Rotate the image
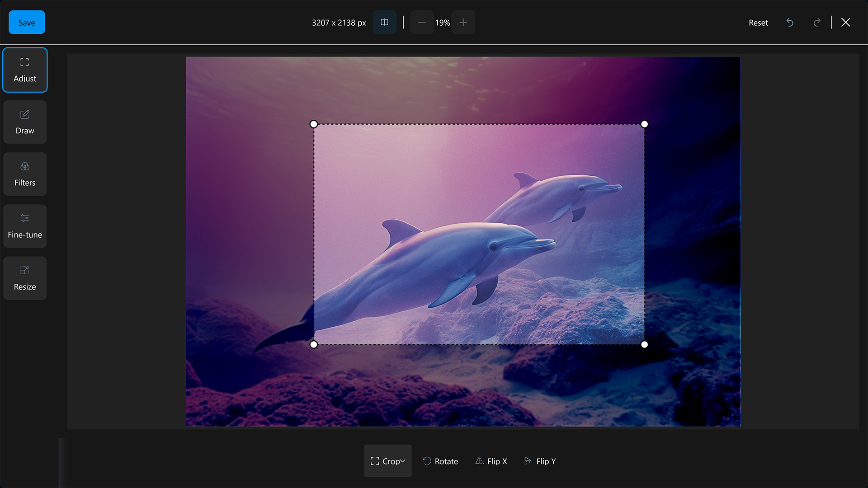The height and width of the screenshot is (488, 868). tap(440, 461)
